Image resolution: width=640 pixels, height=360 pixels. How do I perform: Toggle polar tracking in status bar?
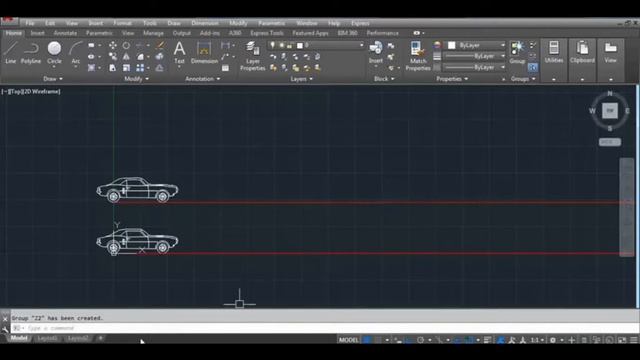tap(420, 340)
